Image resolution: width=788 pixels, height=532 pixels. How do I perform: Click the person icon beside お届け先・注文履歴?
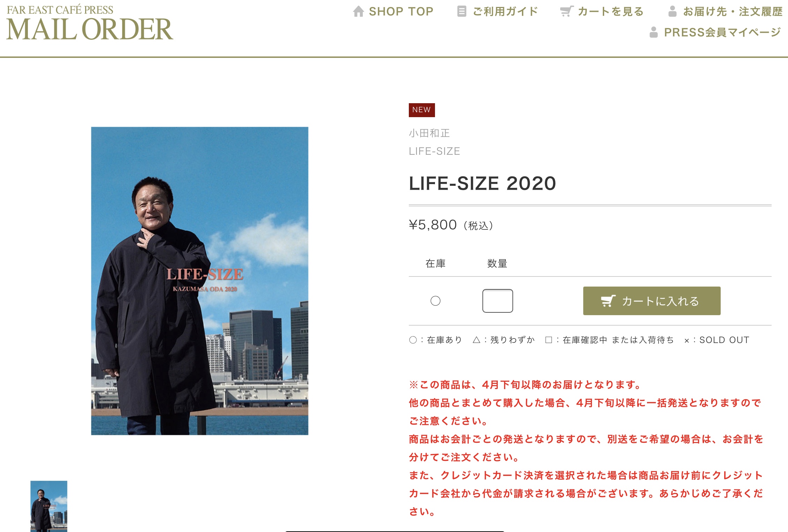pos(672,12)
